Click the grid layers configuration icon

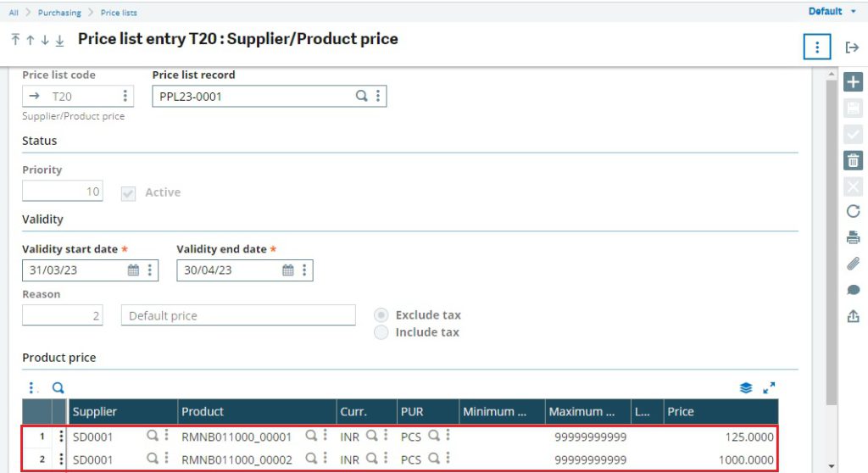click(746, 387)
